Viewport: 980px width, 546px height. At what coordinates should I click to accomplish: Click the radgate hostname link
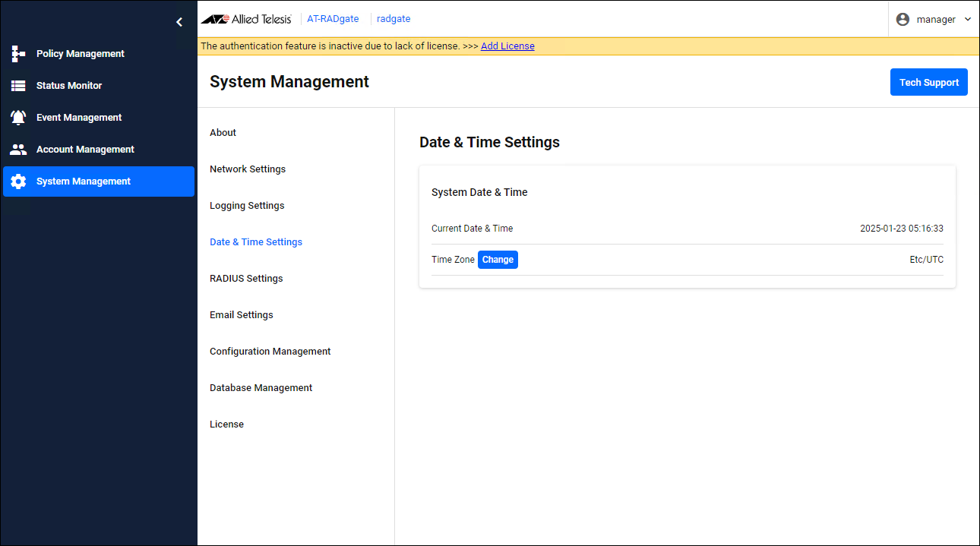coord(394,19)
